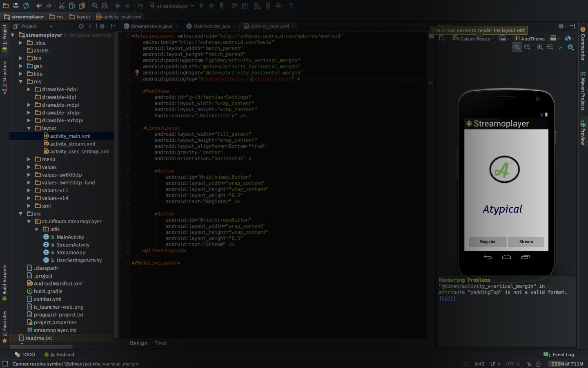Expand the values folder in project tree
This screenshot has width=588, height=368.
[x=29, y=167]
